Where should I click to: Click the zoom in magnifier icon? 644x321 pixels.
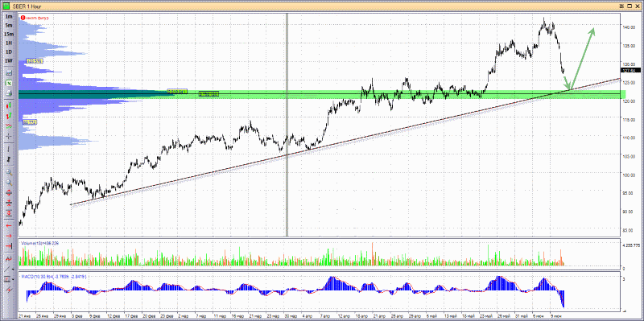[9, 172]
